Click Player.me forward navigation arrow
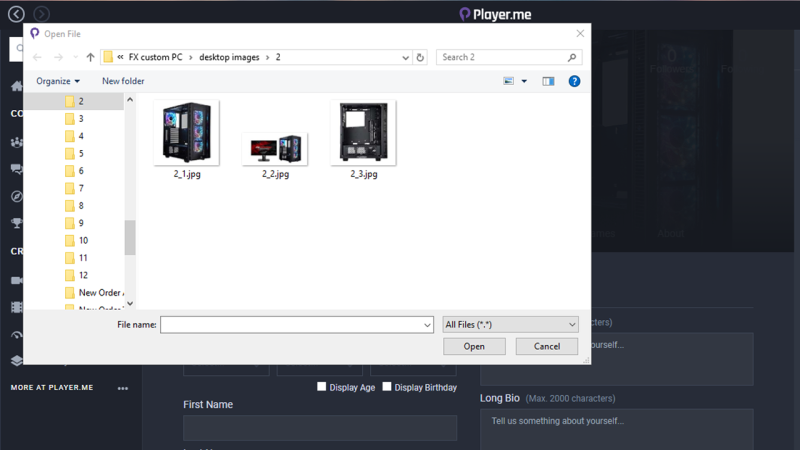 point(41,14)
